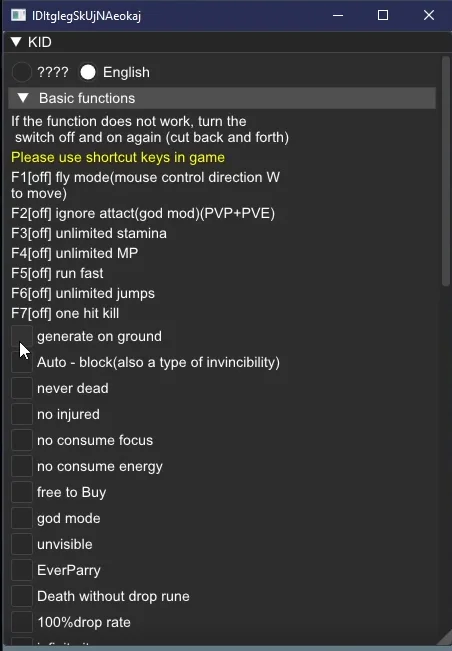Toggle the EverParry checkbox
Image resolution: width=452 pixels, height=651 pixels.
[x=22, y=570]
